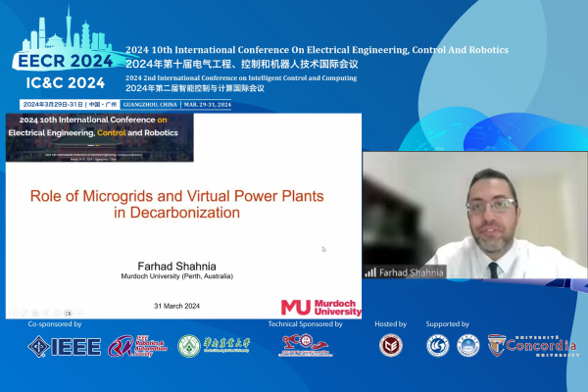Screen dimensions: 588x392
Task: Click the slideshow advance arrow icon
Action: (14, 314)
